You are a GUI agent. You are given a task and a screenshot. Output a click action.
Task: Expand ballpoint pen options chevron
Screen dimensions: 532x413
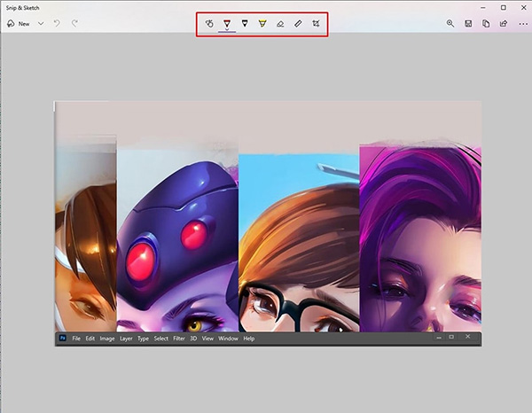[x=227, y=30]
